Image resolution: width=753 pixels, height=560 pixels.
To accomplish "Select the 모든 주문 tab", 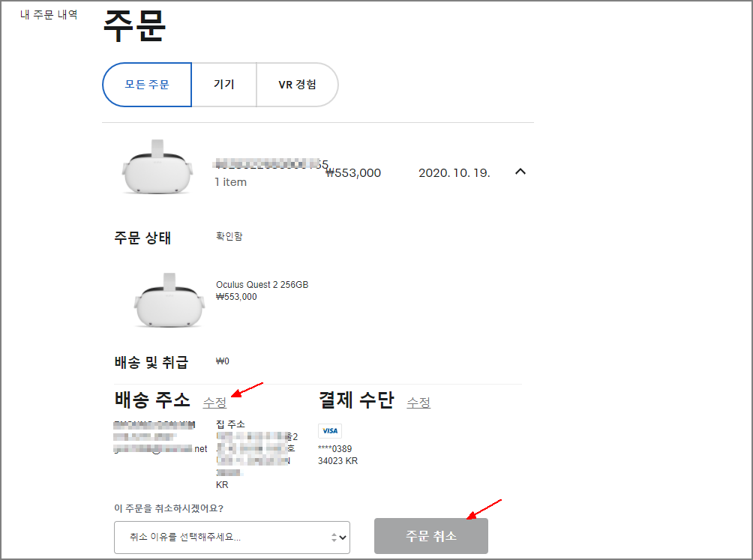I will tap(147, 85).
